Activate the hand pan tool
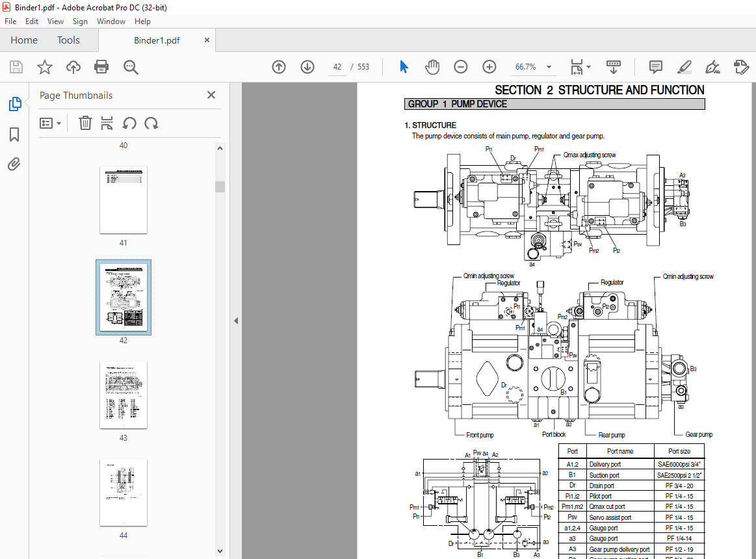Screen dimensions: 756x559 (432, 67)
